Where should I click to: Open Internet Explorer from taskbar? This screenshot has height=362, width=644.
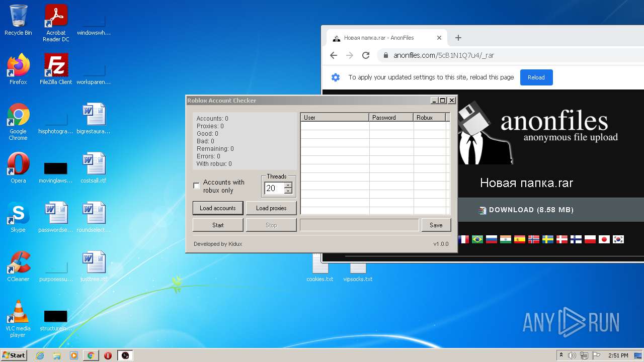[x=40, y=355]
